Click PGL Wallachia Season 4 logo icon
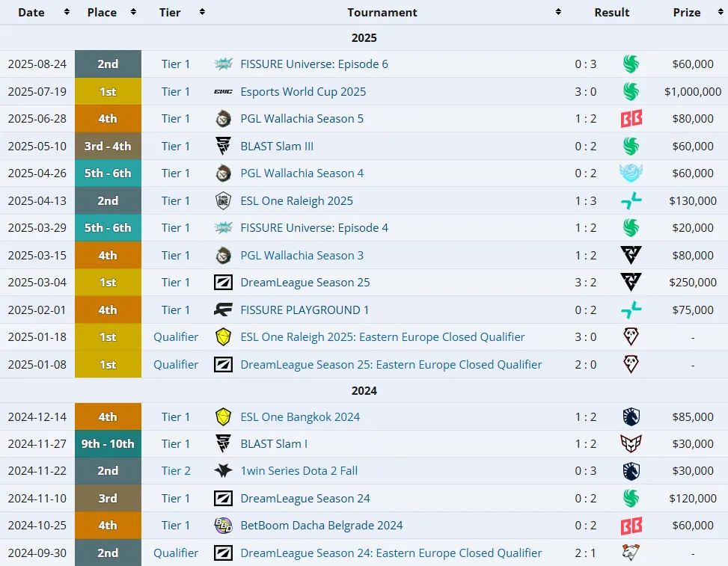The width and height of the screenshot is (728, 566). [x=223, y=173]
